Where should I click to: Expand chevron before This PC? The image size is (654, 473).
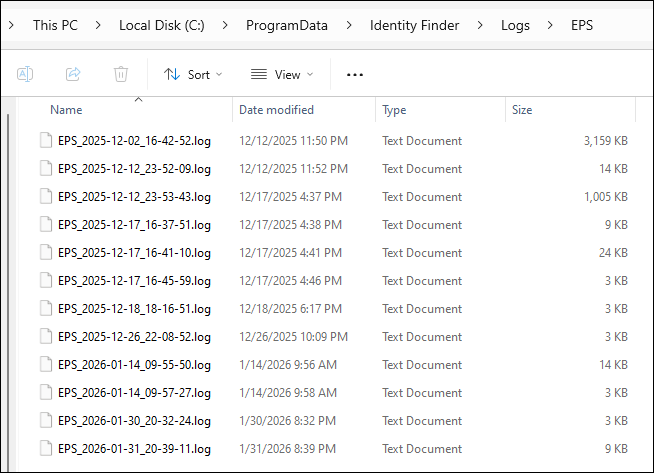coord(11,25)
